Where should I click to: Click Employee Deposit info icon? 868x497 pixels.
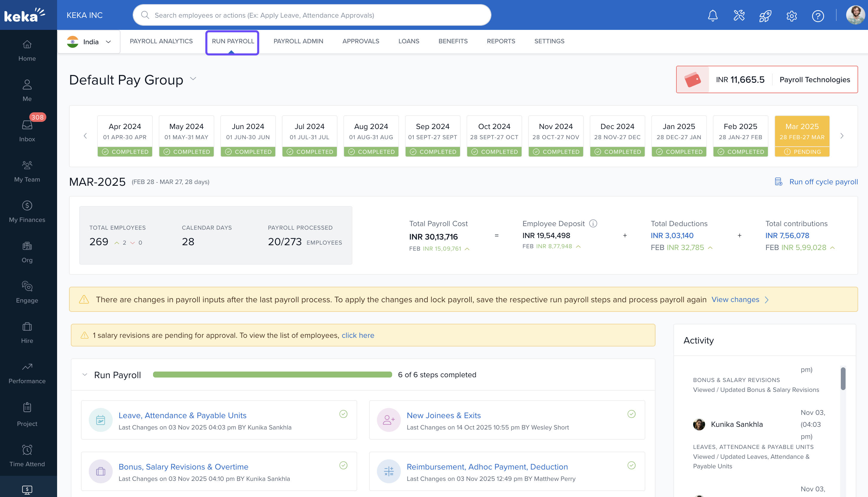click(x=593, y=224)
